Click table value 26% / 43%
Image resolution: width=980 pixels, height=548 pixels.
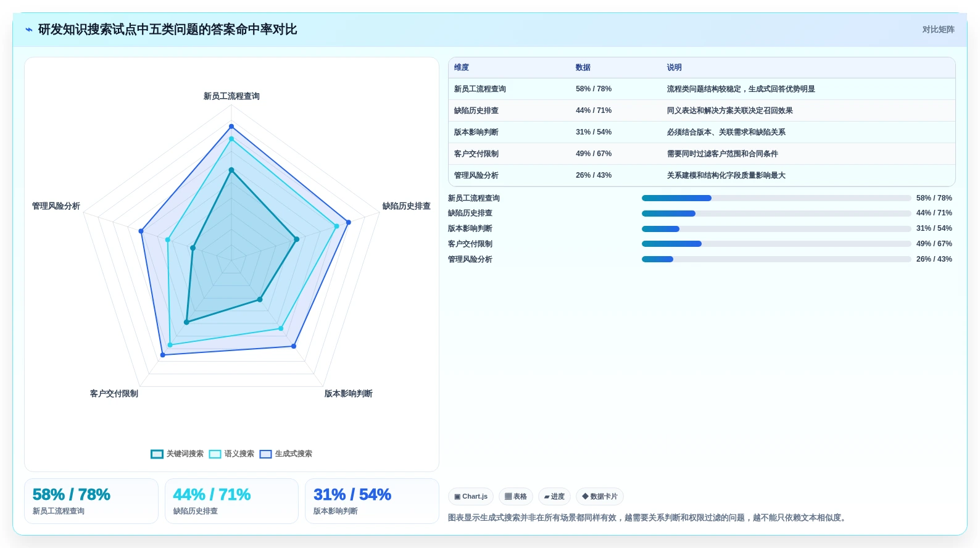pyautogui.click(x=594, y=175)
